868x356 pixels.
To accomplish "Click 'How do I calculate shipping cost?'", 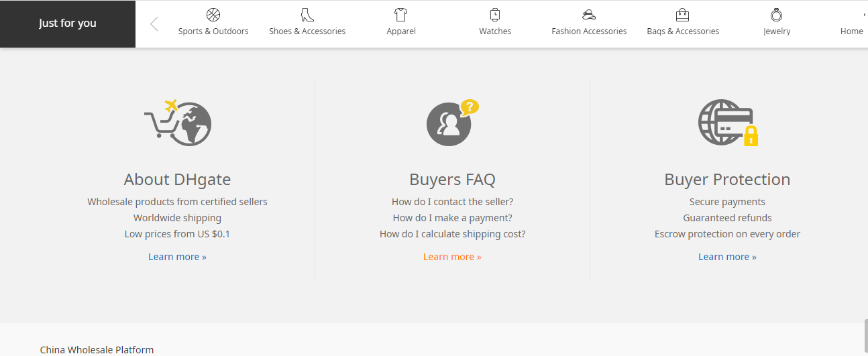I will tap(452, 234).
